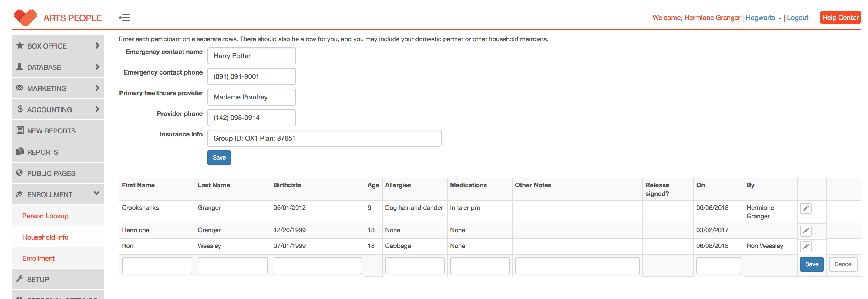Select Household Info in sidebar

(45, 237)
